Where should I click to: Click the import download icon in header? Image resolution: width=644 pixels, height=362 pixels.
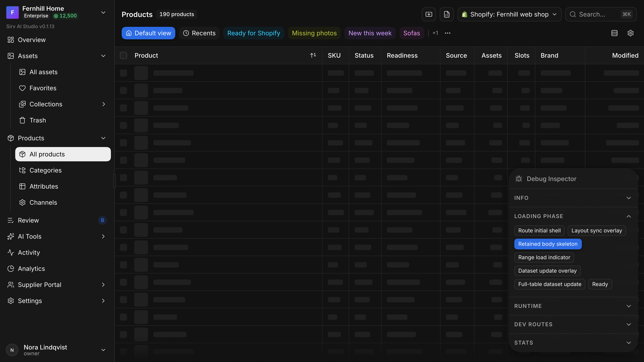pyautogui.click(x=429, y=14)
